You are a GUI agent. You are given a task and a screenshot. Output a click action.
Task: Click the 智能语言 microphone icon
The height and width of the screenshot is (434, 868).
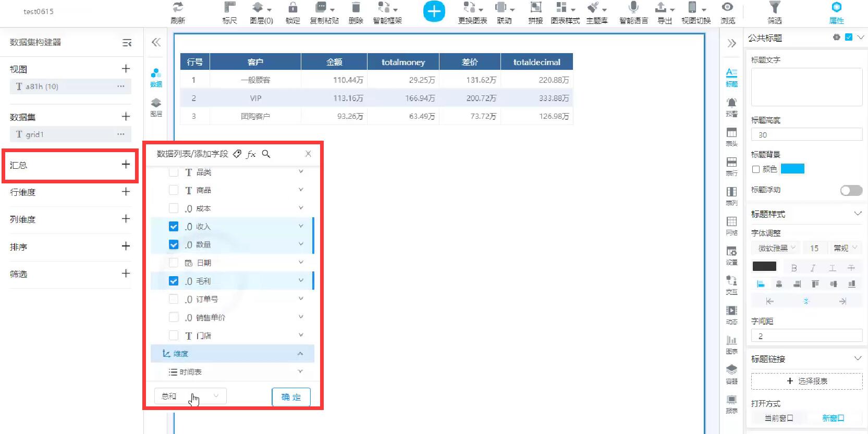633,7
